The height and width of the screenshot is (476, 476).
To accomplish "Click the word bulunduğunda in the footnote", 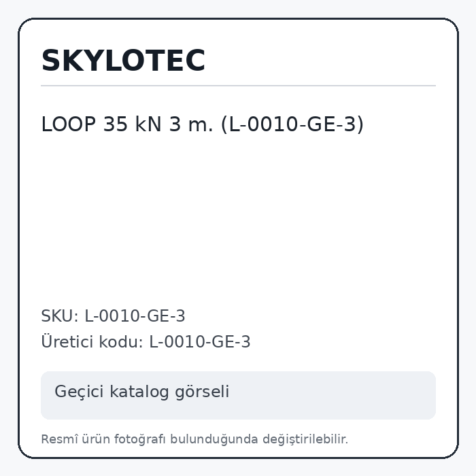I will coord(214,439).
